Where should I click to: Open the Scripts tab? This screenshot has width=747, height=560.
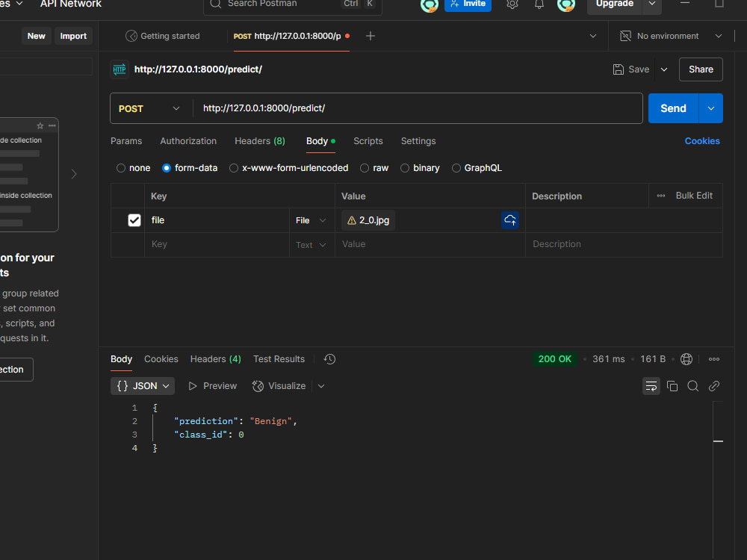(x=368, y=141)
